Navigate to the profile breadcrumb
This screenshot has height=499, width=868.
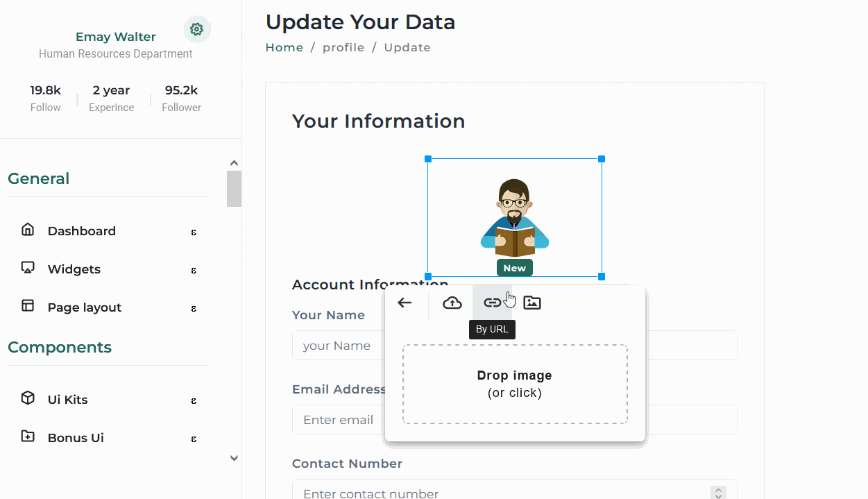[x=343, y=47]
